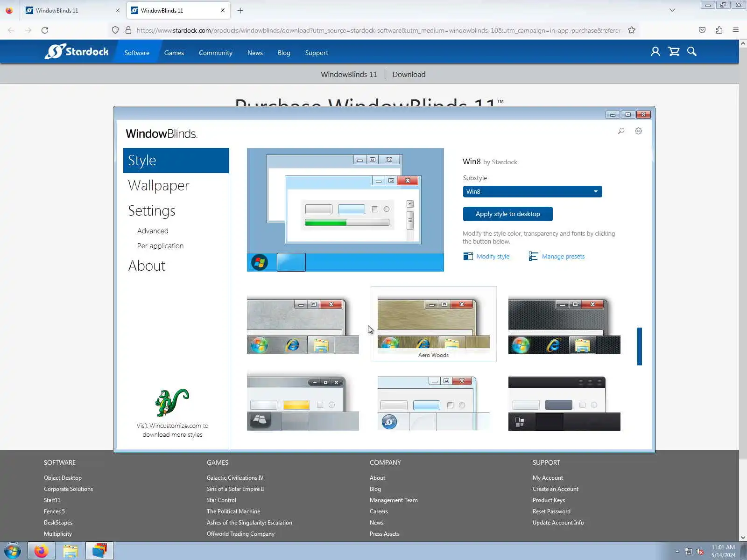Click the Modify style icon

pyautogui.click(x=468, y=256)
